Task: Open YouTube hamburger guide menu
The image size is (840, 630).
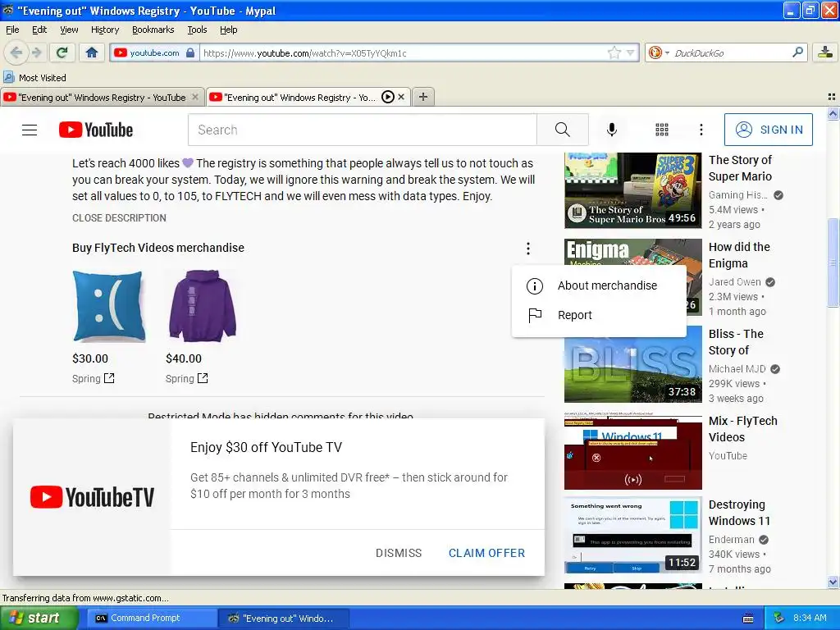Action: 30,130
